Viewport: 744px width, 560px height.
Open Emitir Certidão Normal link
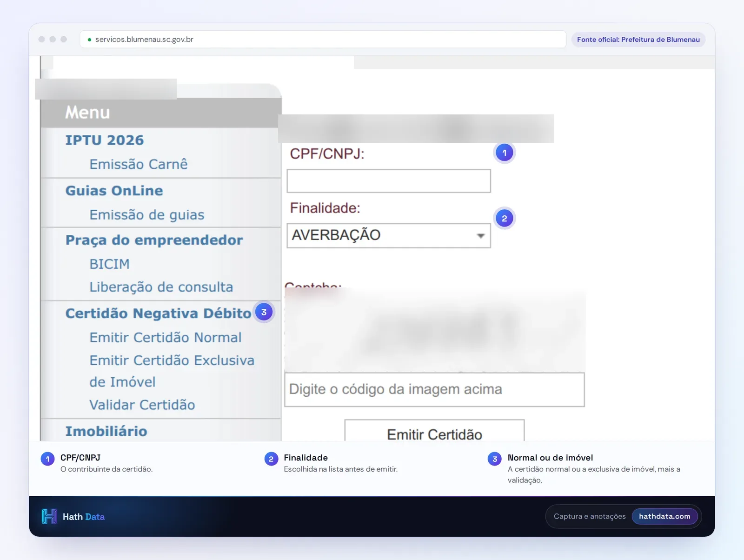tap(166, 338)
